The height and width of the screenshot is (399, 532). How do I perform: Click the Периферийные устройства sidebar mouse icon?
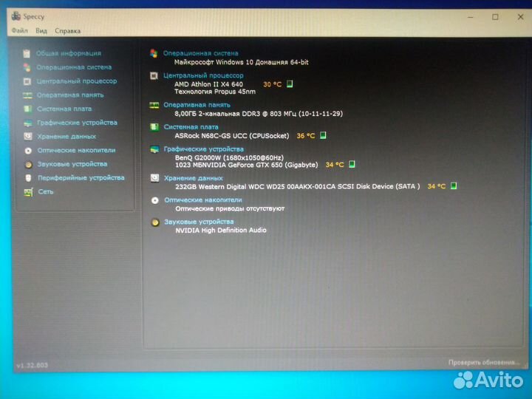(x=29, y=178)
